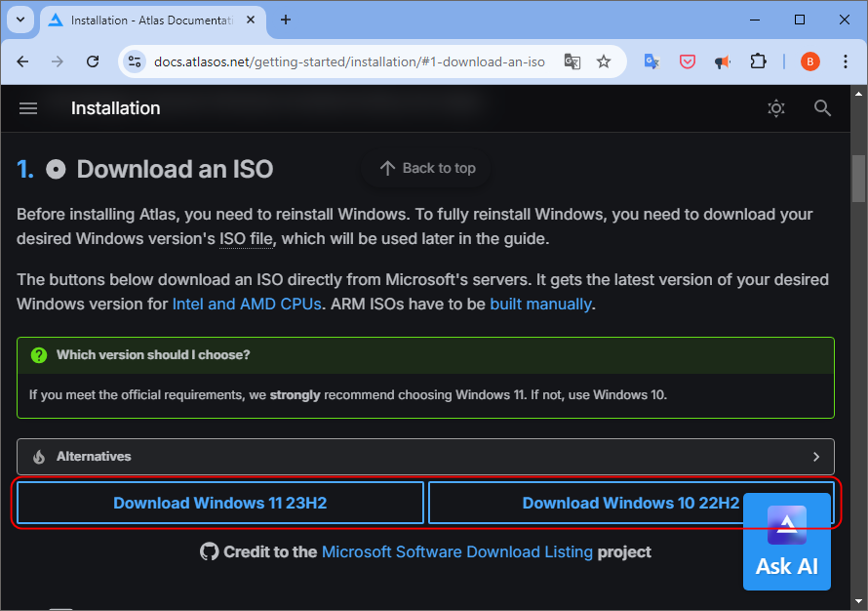Reload the current page
The image size is (868, 611).
coord(93,61)
